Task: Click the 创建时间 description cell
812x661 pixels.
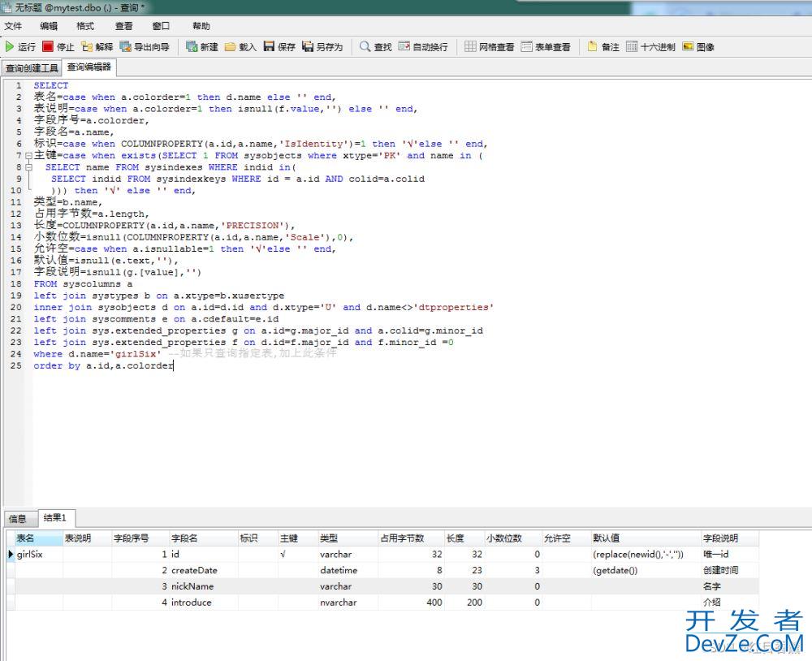Action: (x=730, y=570)
